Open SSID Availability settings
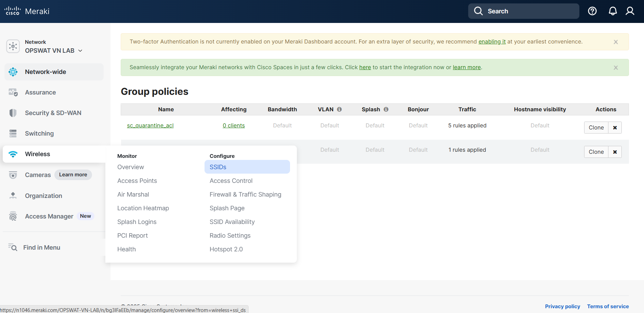The height and width of the screenshot is (313, 644). pyautogui.click(x=232, y=222)
